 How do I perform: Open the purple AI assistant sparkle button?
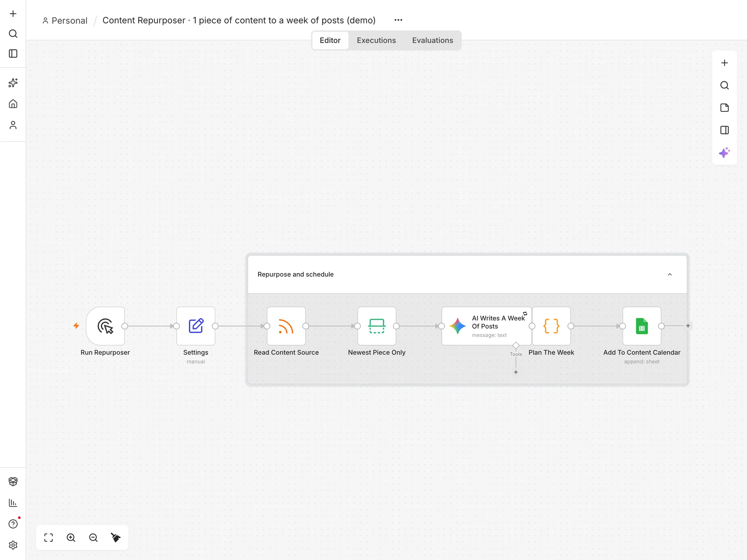[724, 152]
